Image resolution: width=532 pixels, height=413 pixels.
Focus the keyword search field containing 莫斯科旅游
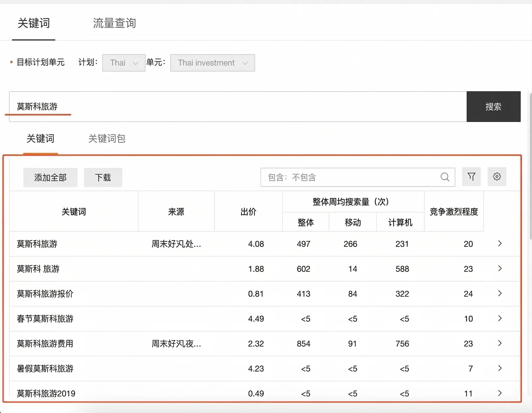click(238, 107)
